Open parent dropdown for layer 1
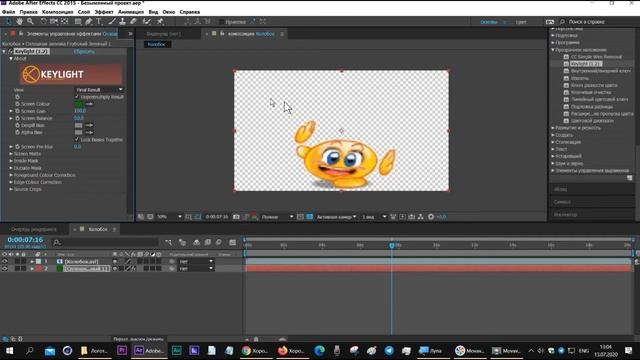Screen dimensions: 640x360 pyautogui.click(x=196, y=261)
